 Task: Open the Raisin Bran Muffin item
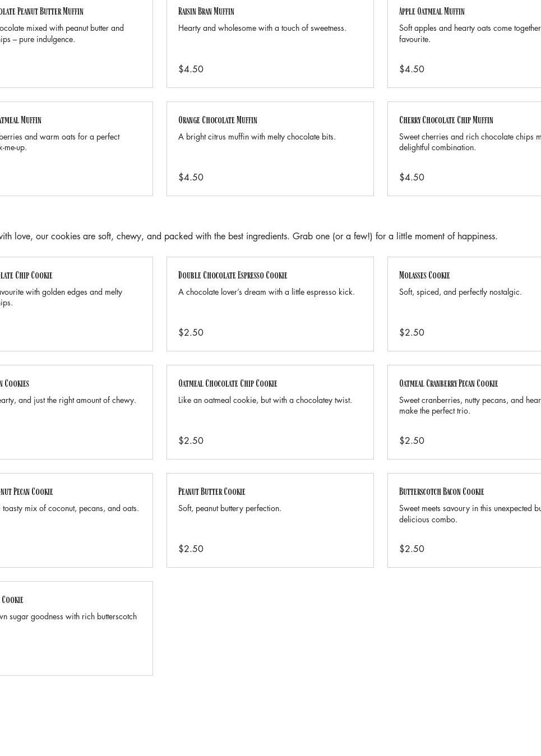[270, 39]
